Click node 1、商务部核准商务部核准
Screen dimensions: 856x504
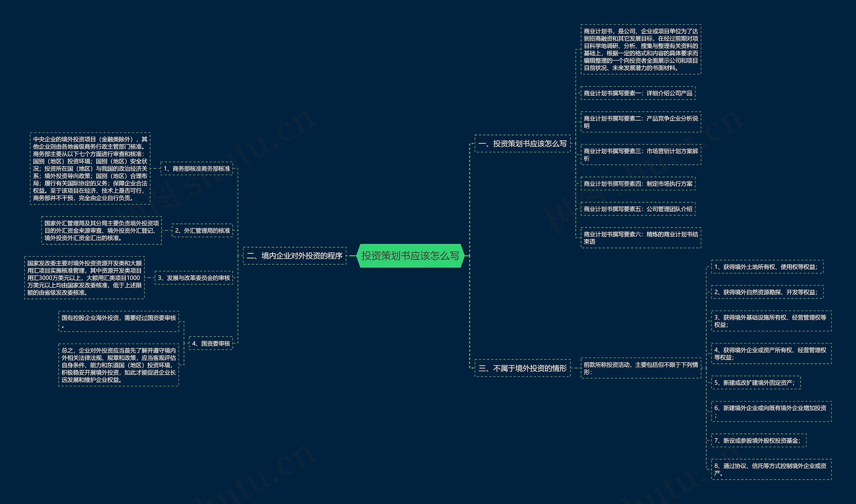[197, 168]
